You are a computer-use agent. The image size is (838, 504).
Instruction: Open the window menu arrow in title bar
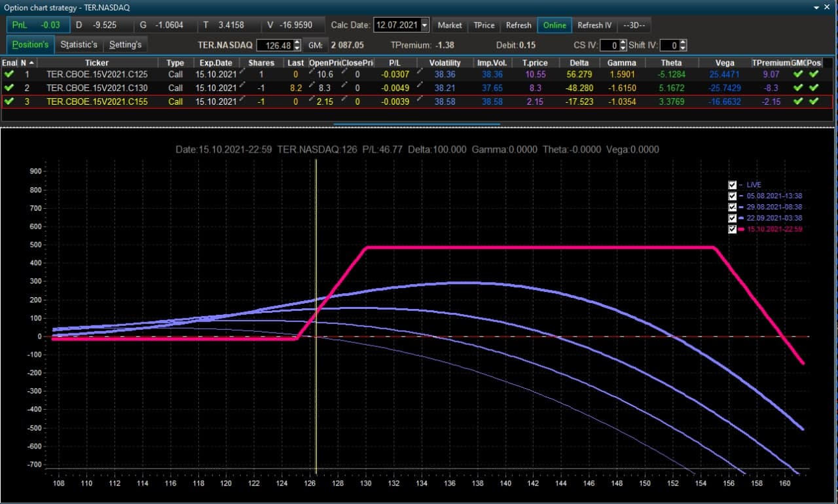816,7
